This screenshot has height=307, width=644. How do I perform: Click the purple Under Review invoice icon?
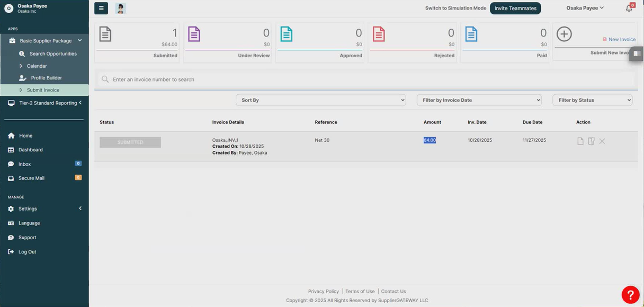(x=194, y=34)
